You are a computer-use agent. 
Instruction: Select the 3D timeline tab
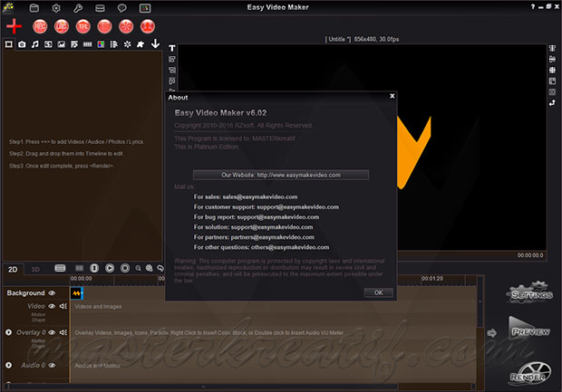tap(35, 269)
